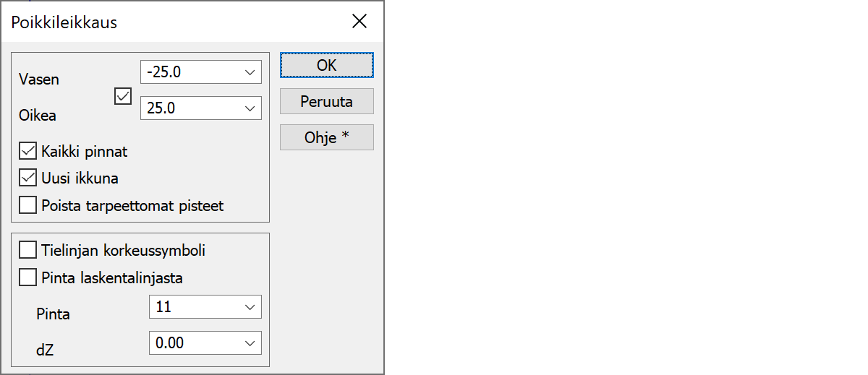Click the OK button
The width and height of the screenshot is (868, 375).
pos(326,65)
